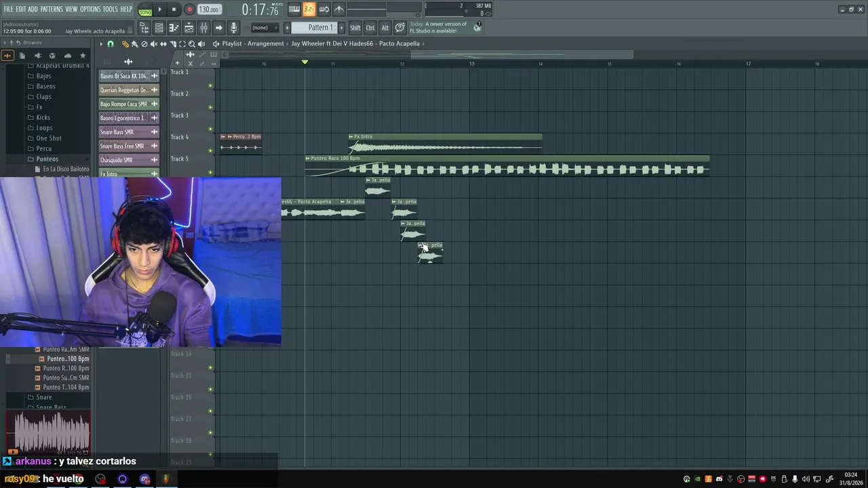The width and height of the screenshot is (868, 488).
Task: Select Snare Bass SMR clip in picker
Action: [129, 132]
